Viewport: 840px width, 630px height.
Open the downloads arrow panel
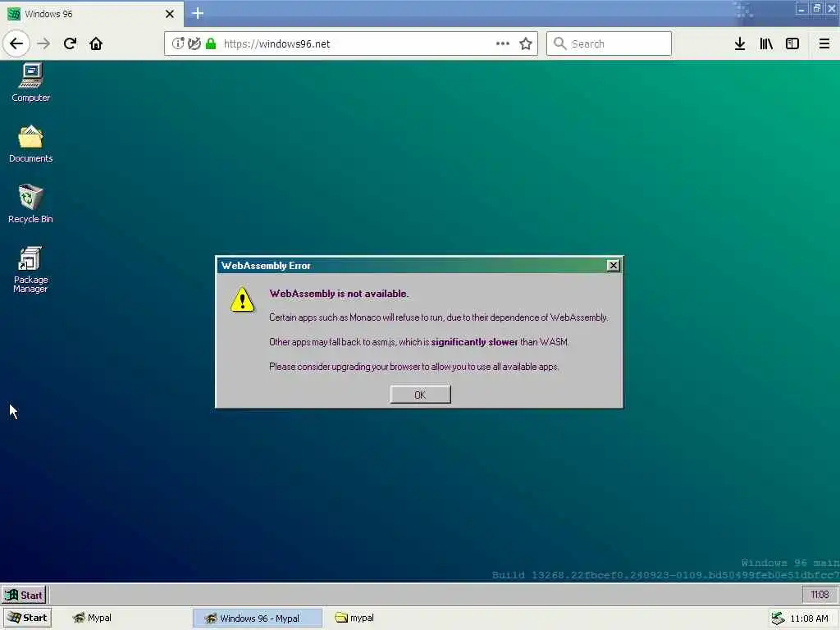click(740, 43)
